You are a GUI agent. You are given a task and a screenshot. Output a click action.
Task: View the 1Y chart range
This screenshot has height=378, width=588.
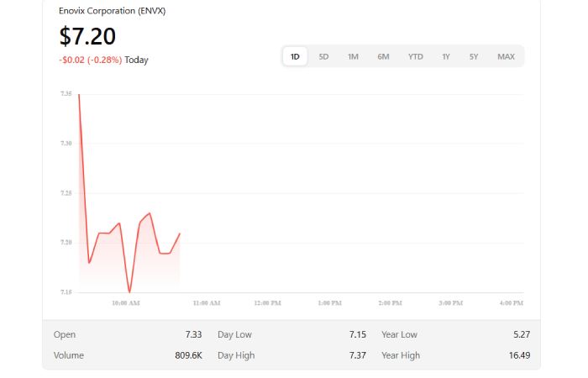(446, 56)
